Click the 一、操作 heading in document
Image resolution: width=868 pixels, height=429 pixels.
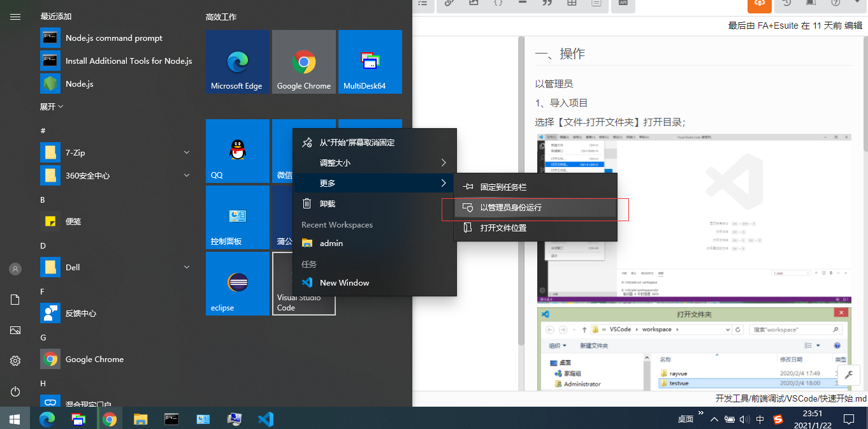tap(560, 54)
